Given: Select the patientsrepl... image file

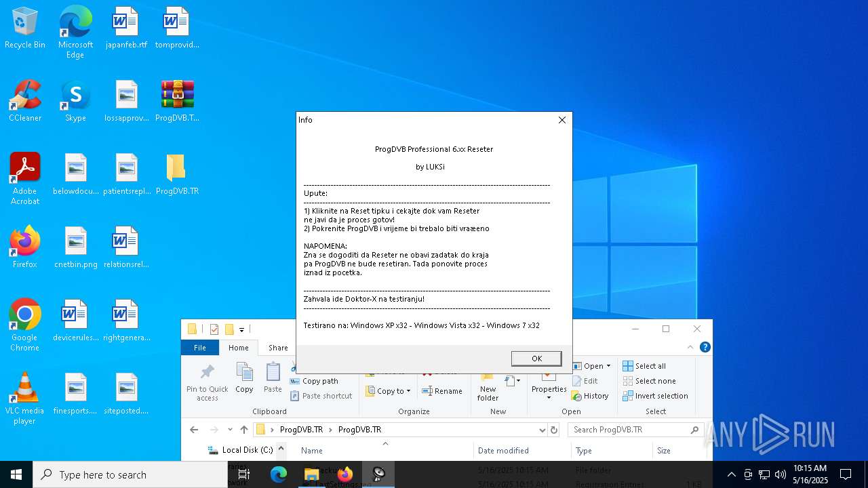Looking at the screenshot, I should click(x=126, y=175).
